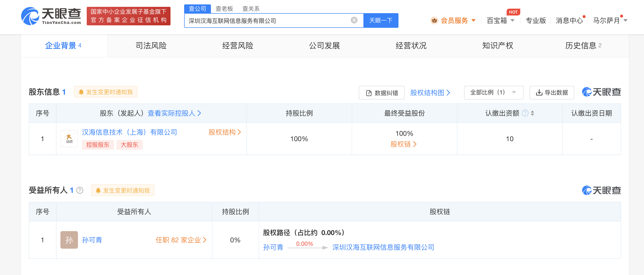Image resolution: width=644 pixels, height=275 pixels.
Task: Click the 控股股东 tag
Action: pyautogui.click(x=98, y=145)
